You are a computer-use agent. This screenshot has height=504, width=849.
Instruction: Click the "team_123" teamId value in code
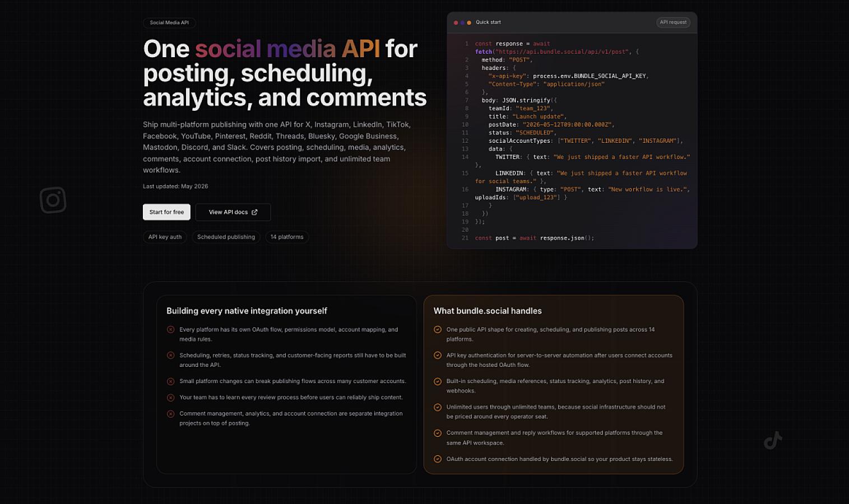tap(534, 109)
